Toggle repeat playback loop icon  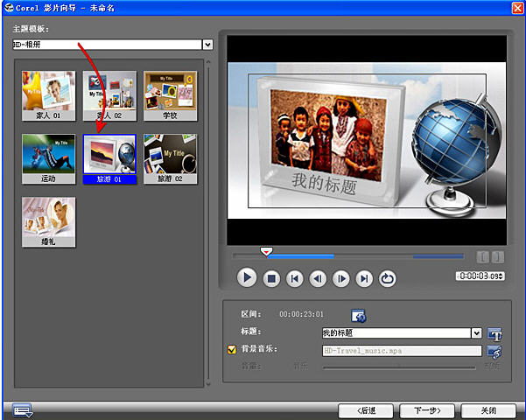point(387,278)
